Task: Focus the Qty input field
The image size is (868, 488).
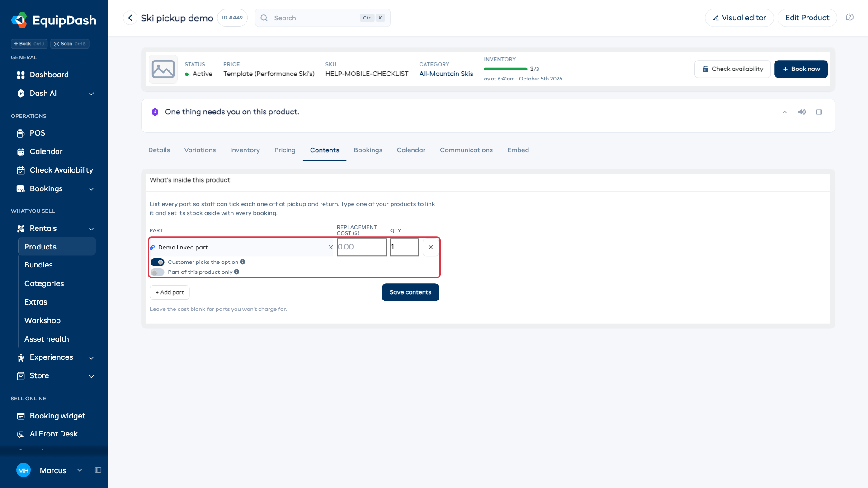Action: [405, 247]
